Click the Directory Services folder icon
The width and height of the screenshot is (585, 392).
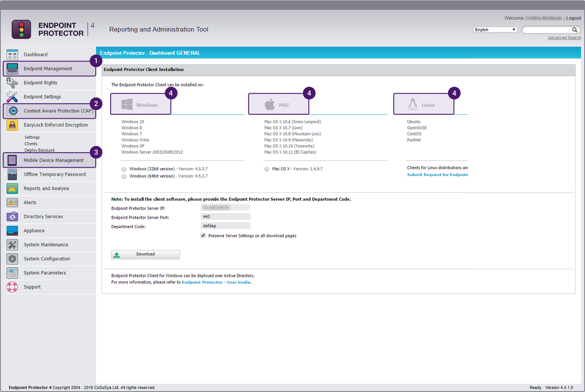click(12, 217)
